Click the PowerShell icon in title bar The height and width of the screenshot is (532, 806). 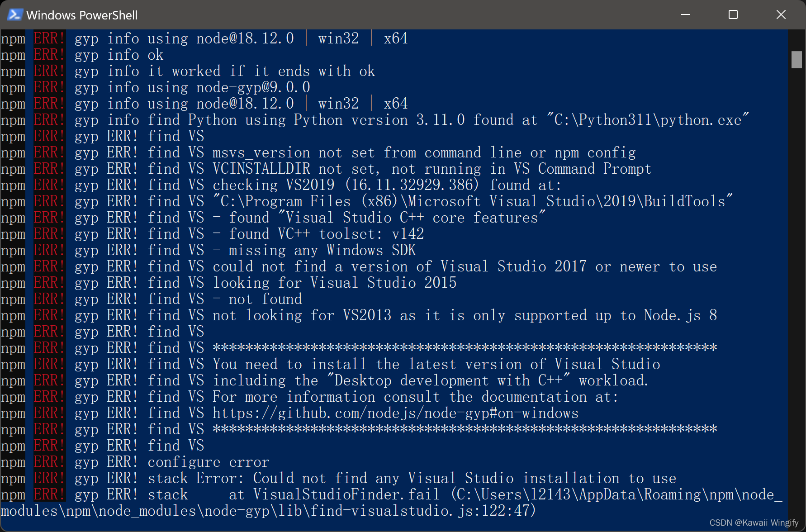pyautogui.click(x=14, y=14)
